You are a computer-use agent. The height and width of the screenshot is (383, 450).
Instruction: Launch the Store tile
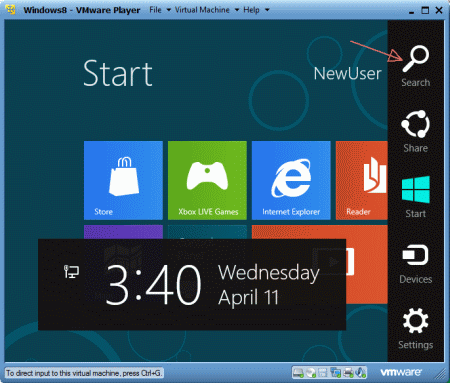(x=123, y=180)
